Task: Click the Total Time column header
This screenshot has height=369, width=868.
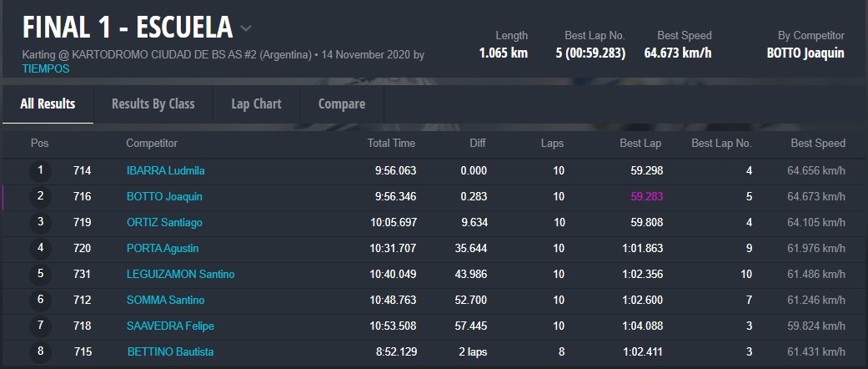Action: (391, 144)
